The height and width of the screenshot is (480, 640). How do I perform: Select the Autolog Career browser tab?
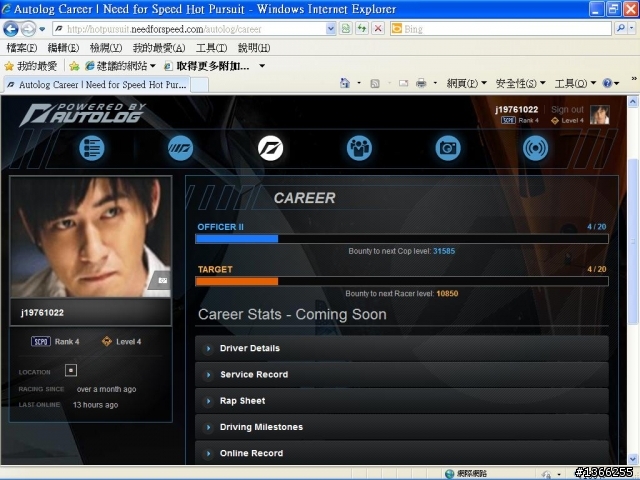pos(97,85)
